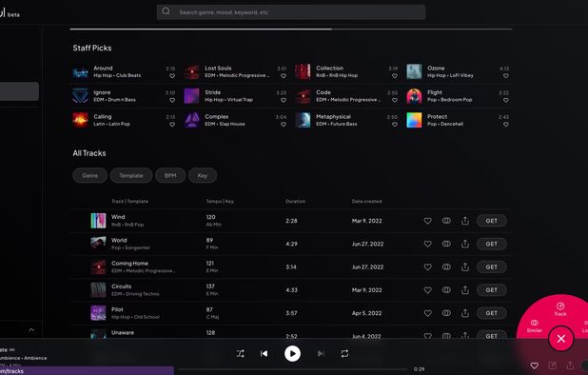
Task: Focus the search genre, mood, keyword field
Action: pos(291,12)
